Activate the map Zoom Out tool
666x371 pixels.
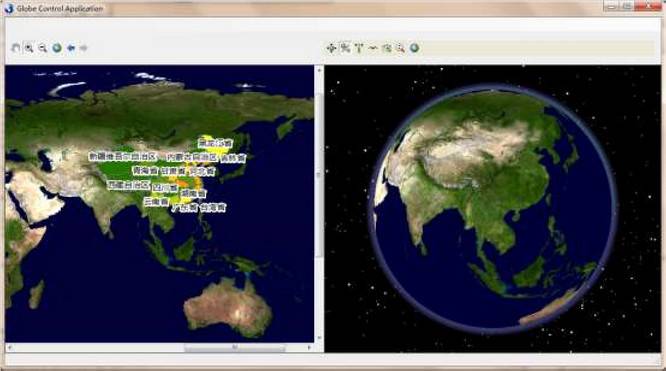[42, 48]
